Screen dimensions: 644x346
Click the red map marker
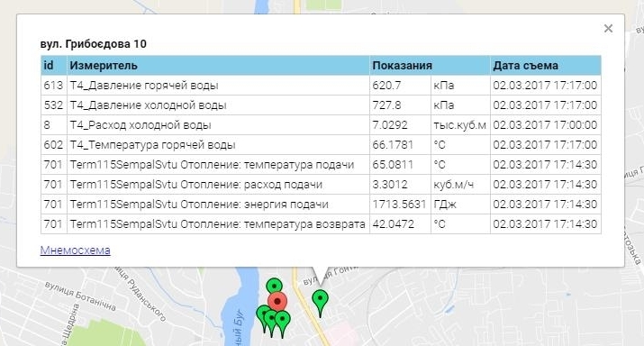tap(277, 302)
